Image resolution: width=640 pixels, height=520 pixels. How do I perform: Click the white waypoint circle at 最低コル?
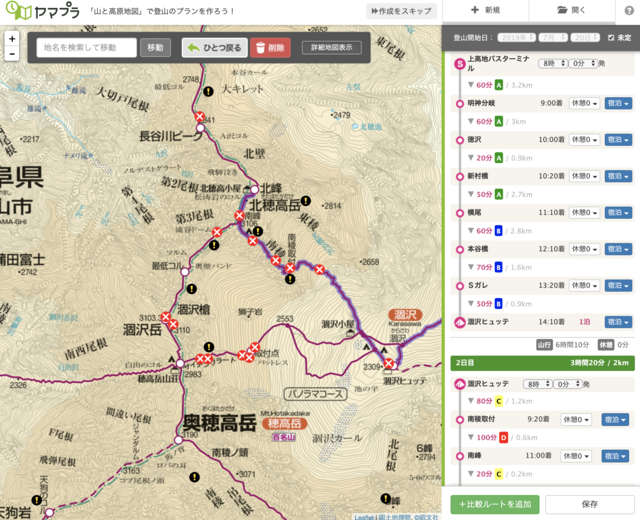(x=185, y=272)
